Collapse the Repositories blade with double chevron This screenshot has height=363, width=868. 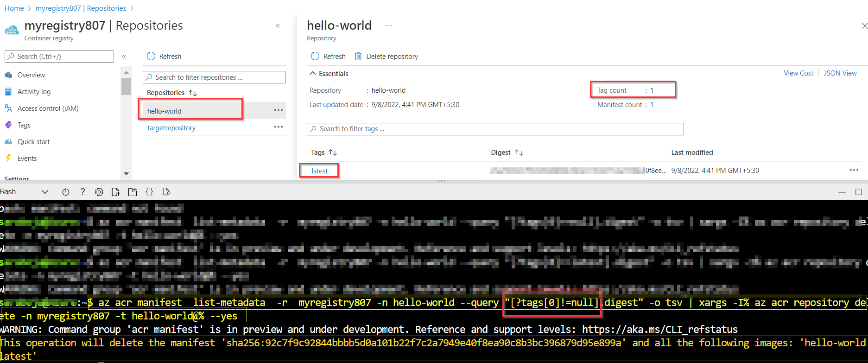(x=278, y=26)
